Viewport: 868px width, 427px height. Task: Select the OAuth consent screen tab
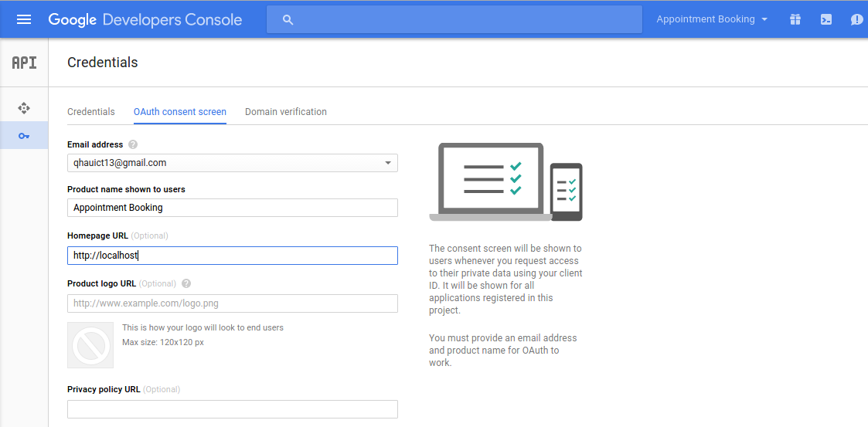coord(180,112)
